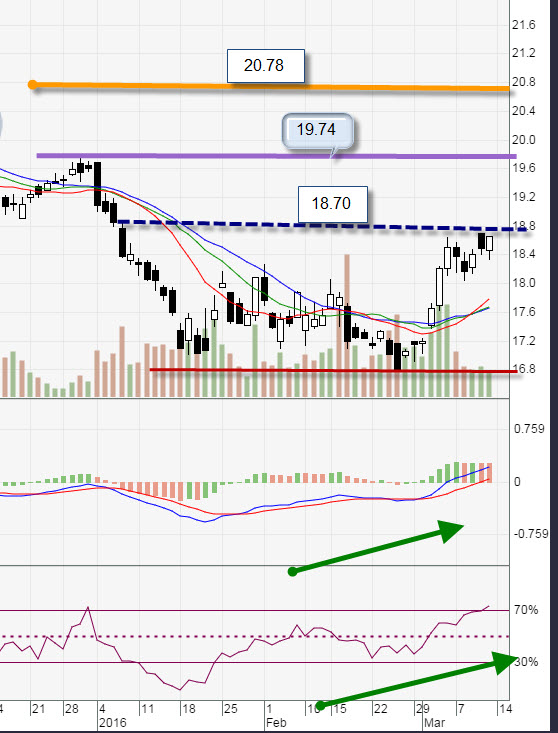Select the red support line near 16.8
Image resolution: width=558 pixels, height=733 pixels.
coord(334,371)
